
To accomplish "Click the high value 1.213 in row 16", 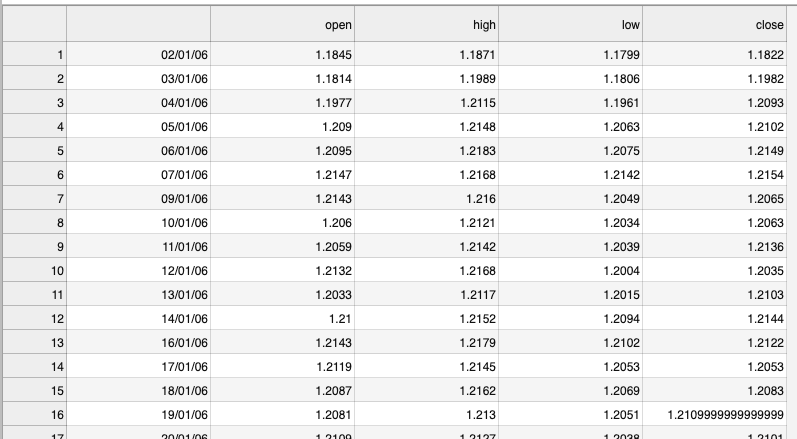I will [426, 415].
